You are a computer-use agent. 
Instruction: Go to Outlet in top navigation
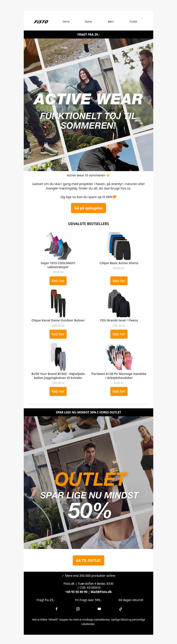[x=133, y=21]
